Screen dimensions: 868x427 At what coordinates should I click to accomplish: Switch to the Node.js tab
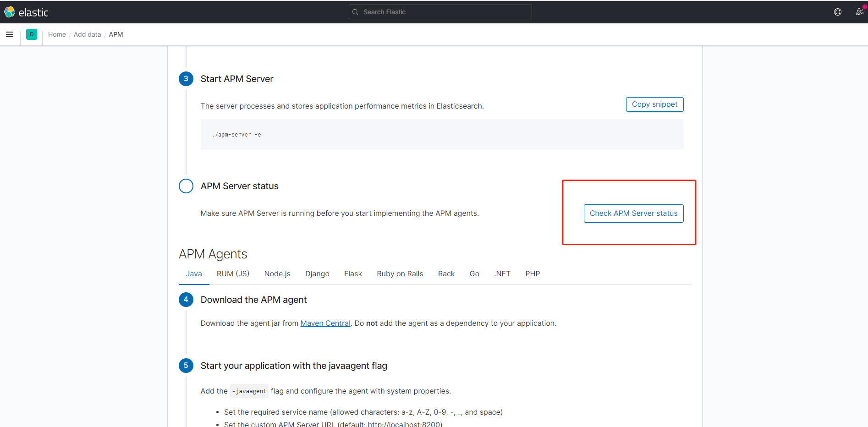[x=277, y=274]
